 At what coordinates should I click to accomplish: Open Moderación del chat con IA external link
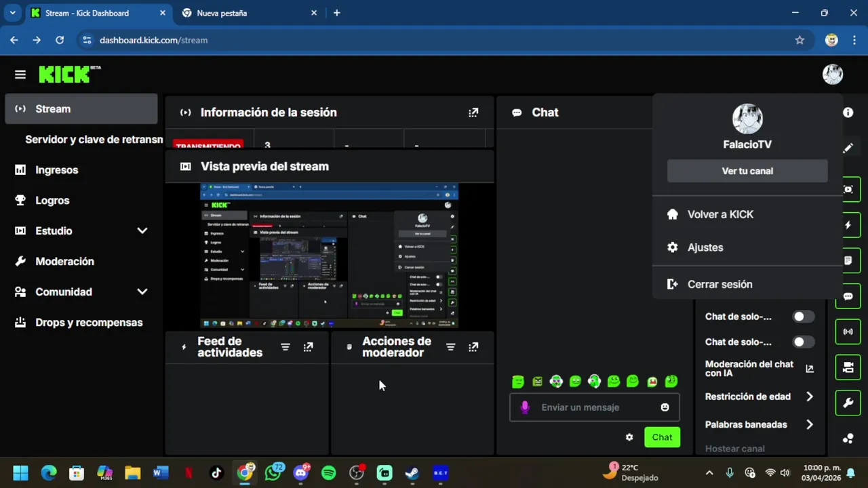pos(809,369)
